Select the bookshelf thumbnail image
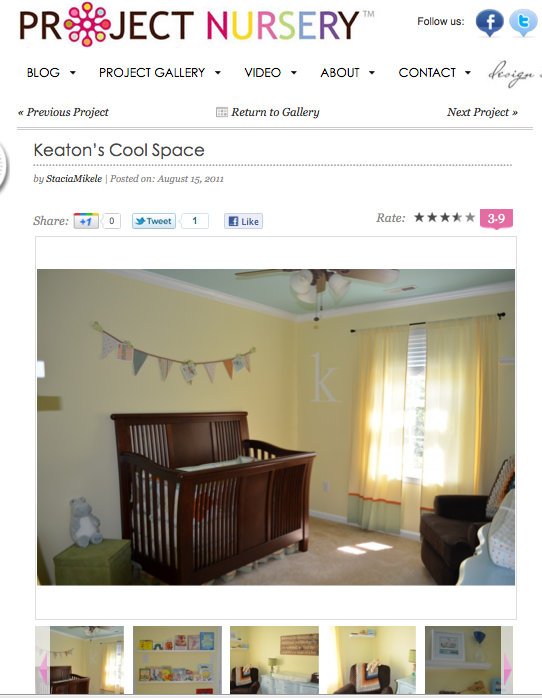This screenshot has height=698, width=542. point(177,660)
